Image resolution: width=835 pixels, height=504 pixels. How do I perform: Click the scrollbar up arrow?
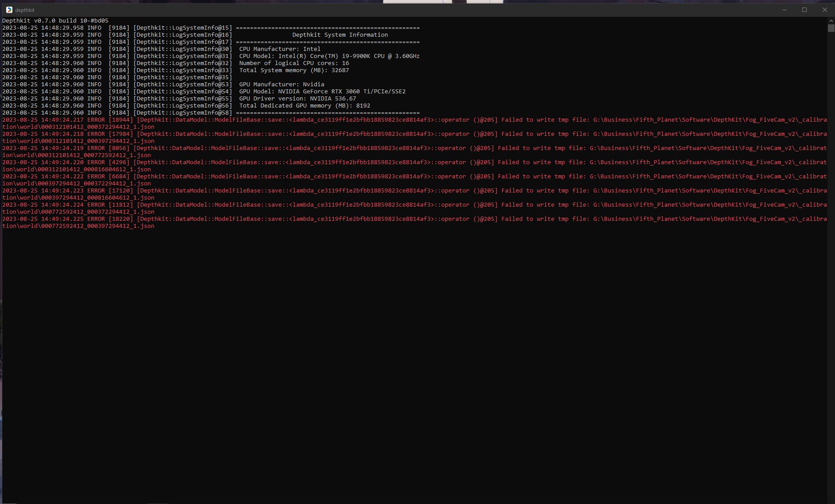(x=831, y=20)
